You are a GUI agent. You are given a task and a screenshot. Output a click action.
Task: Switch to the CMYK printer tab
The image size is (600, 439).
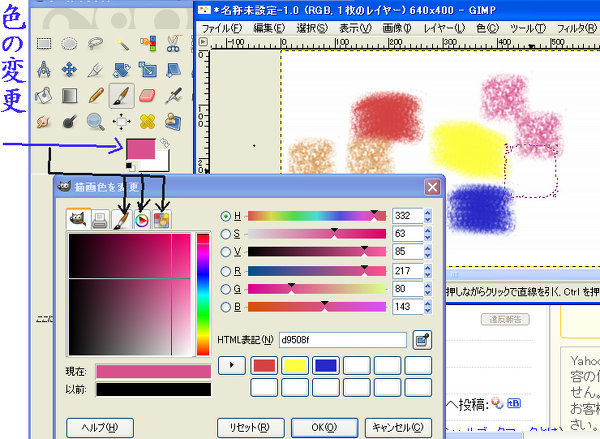coord(101,220)
